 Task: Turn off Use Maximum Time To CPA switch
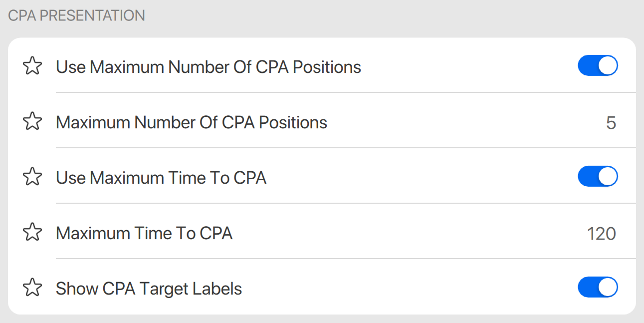[x=598, y=177]
